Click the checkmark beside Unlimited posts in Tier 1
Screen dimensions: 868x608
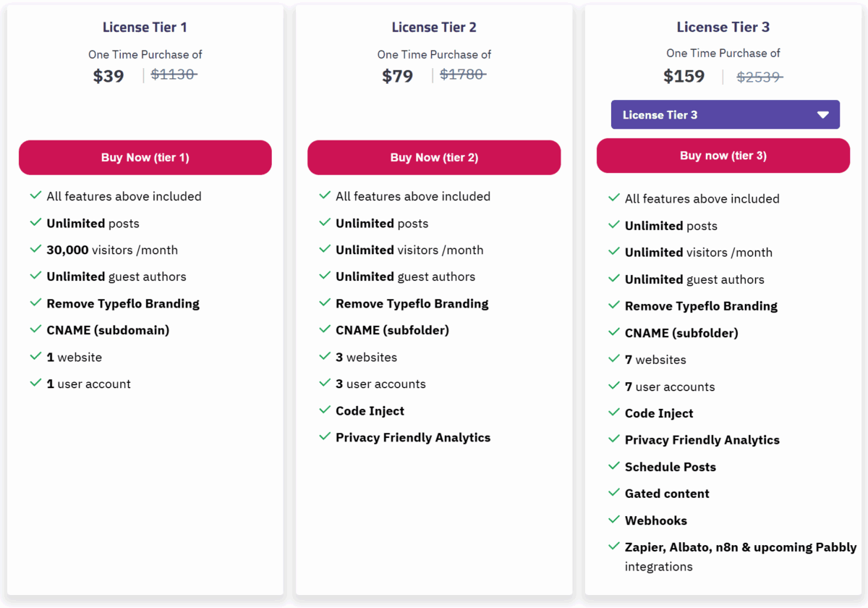click(35, 223)
